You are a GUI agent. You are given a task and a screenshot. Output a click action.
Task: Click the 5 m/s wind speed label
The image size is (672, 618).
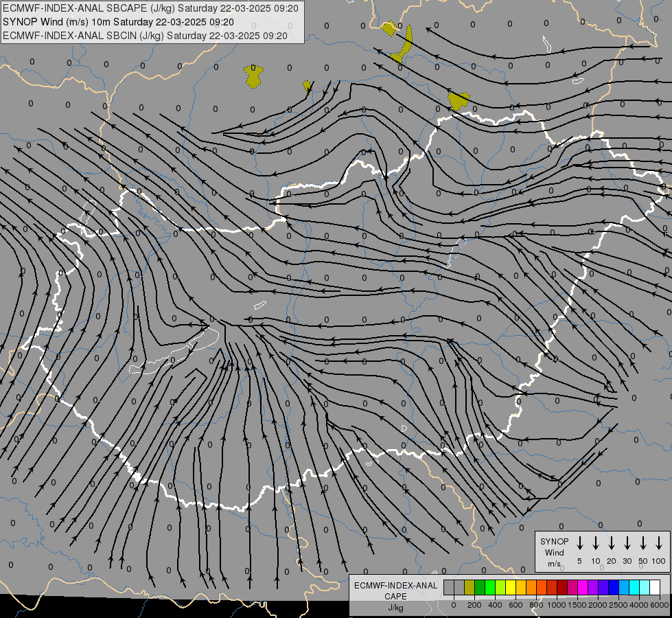(x=579, y=561)
